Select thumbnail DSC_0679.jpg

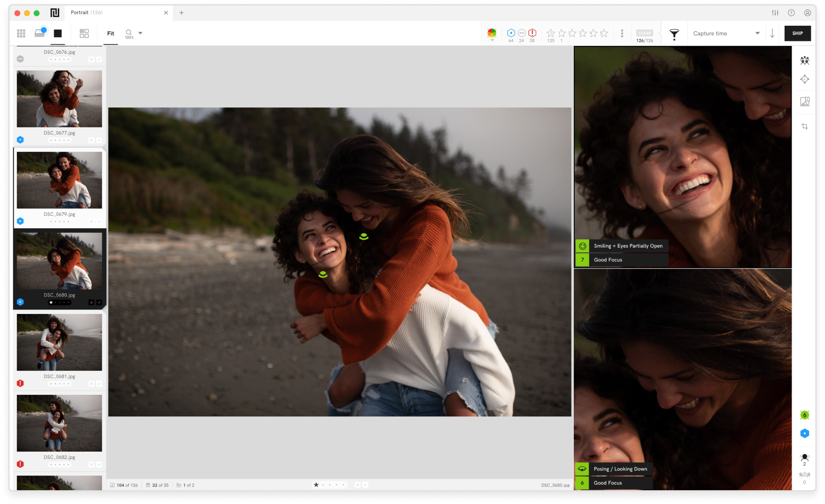coord(60,180)
